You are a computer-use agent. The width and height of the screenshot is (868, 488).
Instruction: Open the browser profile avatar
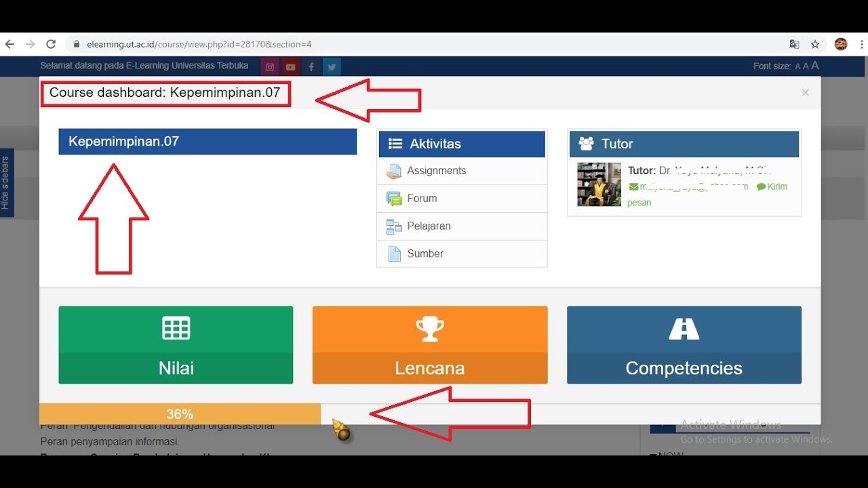point(841,44)
